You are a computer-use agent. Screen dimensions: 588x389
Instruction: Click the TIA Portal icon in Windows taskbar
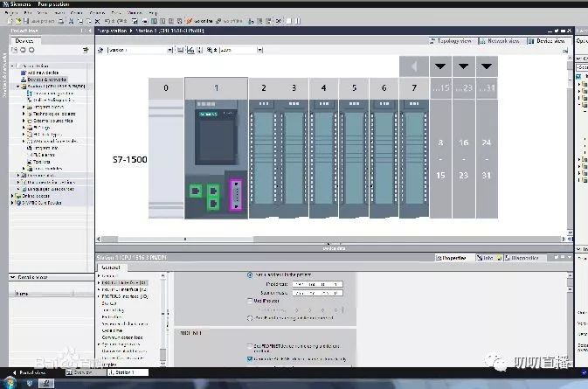click(x=46, y=383)
